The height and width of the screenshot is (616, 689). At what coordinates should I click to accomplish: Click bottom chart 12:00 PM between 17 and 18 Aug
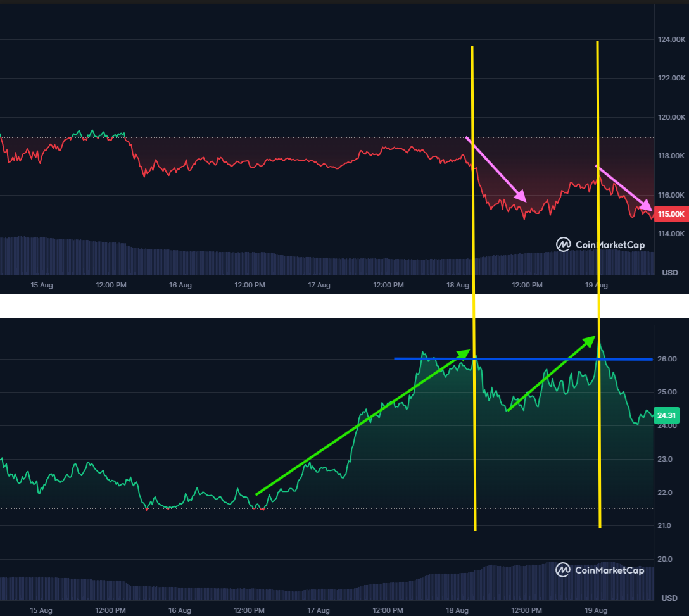click(388, 610)
